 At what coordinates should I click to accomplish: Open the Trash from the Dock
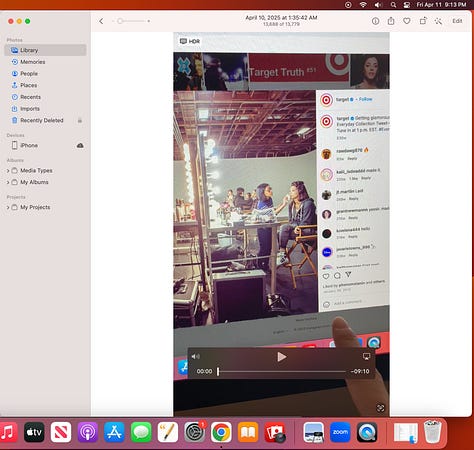[432, 432]
